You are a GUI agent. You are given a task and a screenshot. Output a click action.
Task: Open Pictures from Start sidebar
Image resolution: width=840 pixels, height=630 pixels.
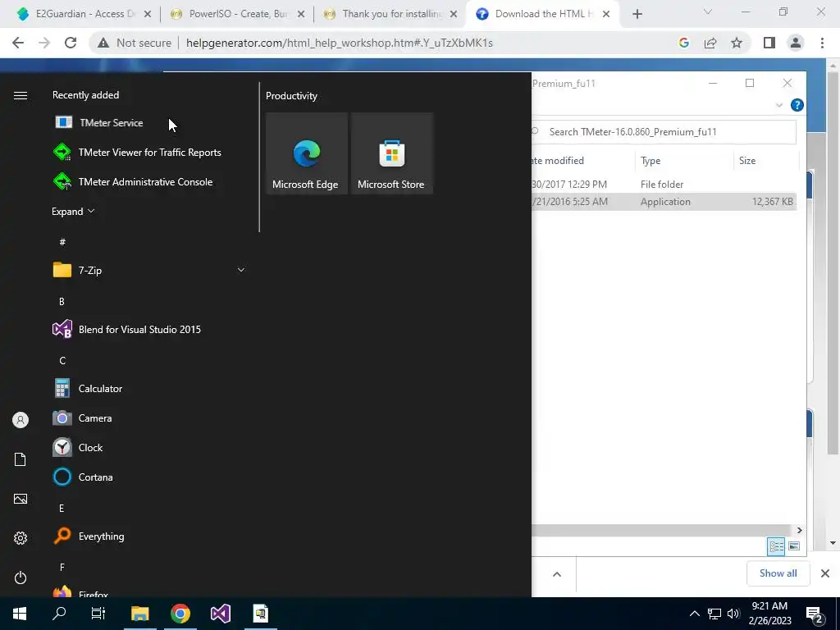[21, 499]
